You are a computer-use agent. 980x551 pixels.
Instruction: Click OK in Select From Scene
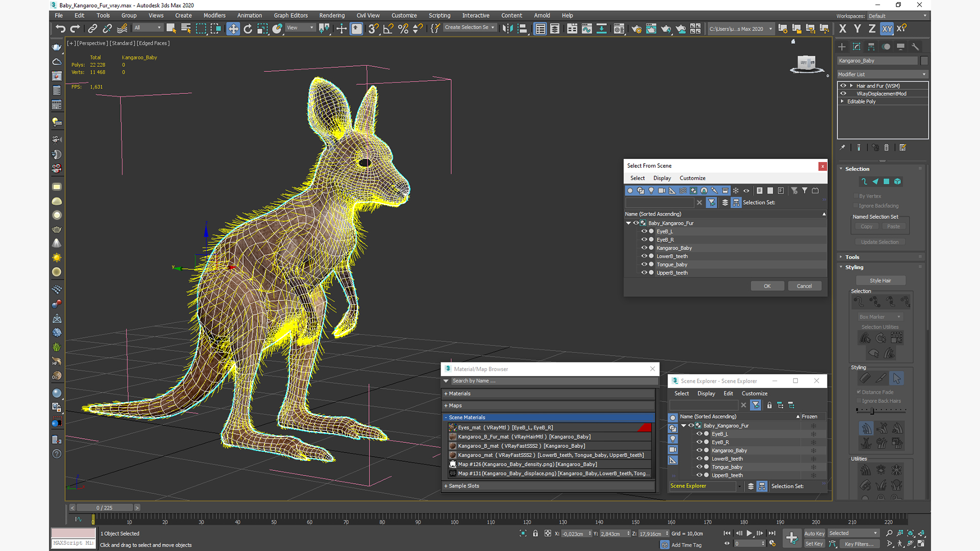coord(767,286)
